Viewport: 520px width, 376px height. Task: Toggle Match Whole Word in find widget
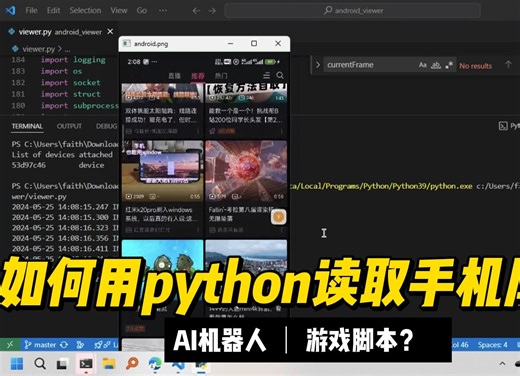pyautogui.click(x=436, y=65)
